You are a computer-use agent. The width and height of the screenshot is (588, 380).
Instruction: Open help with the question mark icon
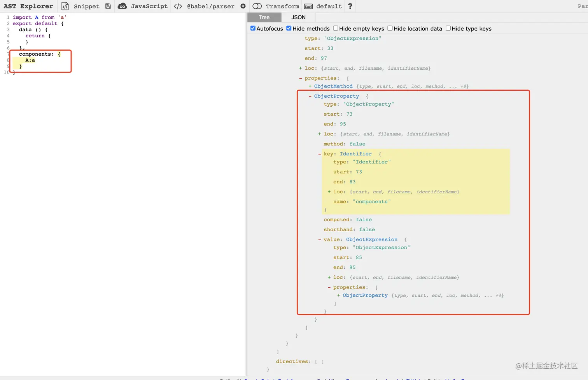[350, 6]
